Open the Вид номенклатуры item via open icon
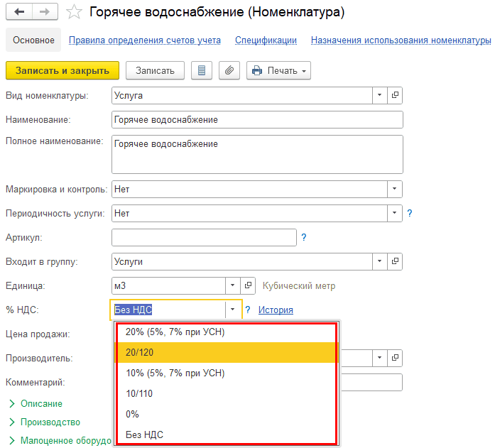495x448 pixels. [396, 94]
